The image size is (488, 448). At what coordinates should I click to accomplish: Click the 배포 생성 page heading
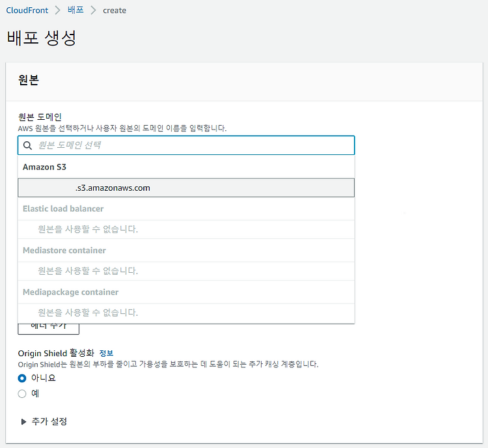(x=42, y=38)
